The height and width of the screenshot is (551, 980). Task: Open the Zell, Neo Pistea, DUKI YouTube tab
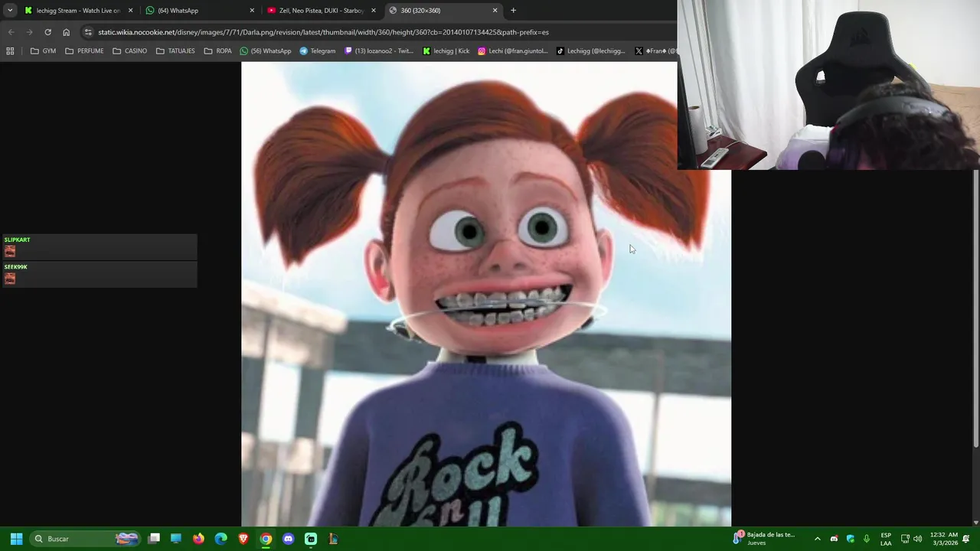point(321,11)
